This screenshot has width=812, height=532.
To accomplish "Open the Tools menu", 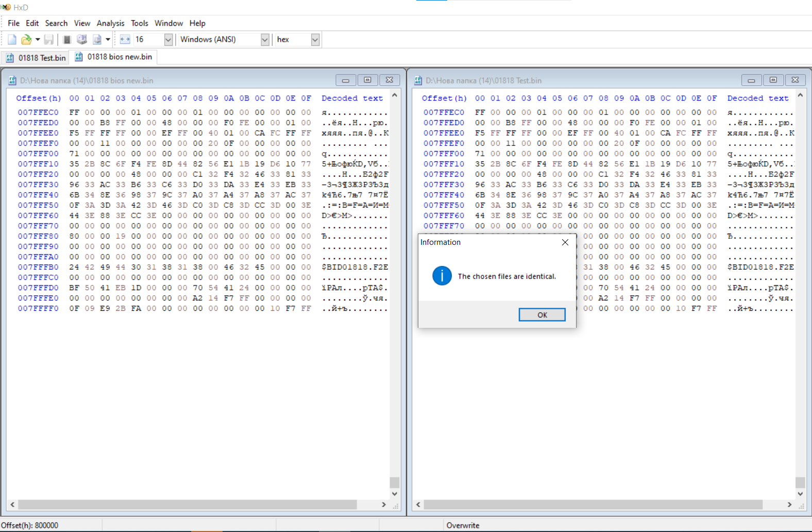I will tap(139, 23).
